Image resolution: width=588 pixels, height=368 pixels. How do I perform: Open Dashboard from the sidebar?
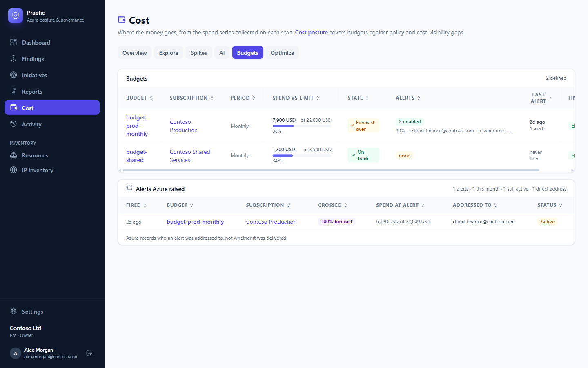52,43
